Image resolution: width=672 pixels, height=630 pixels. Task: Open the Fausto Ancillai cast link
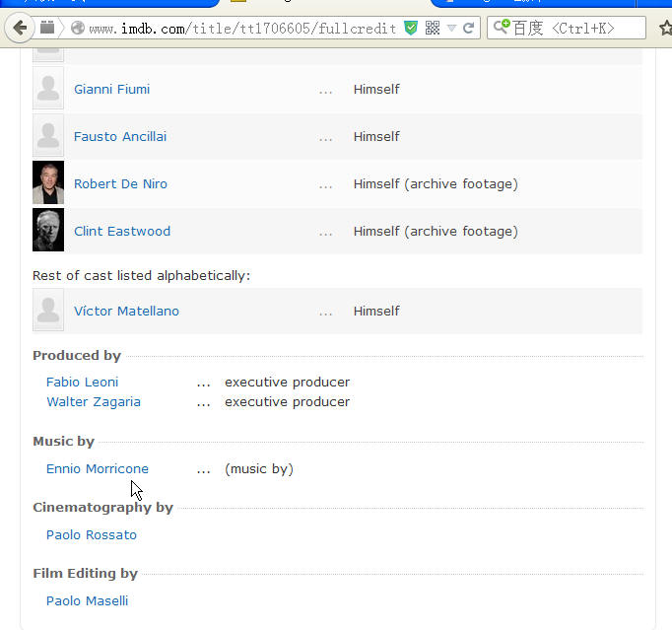click(120, 136)
